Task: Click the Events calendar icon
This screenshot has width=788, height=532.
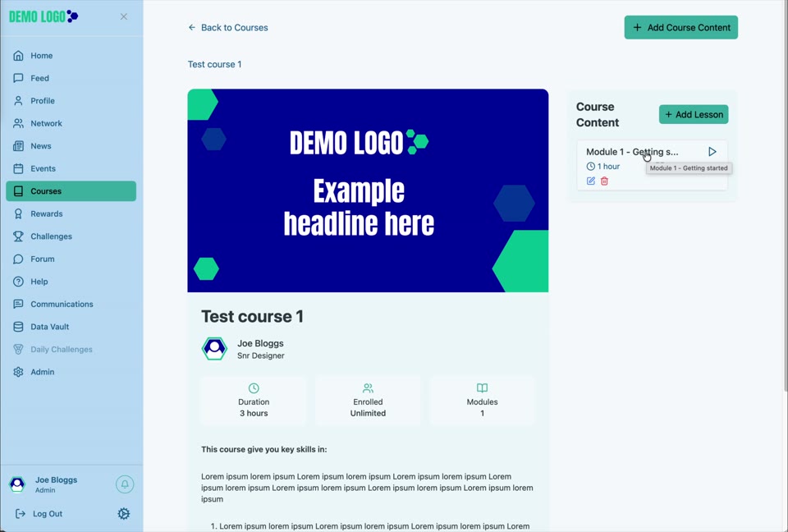Action: click(18, 168)
